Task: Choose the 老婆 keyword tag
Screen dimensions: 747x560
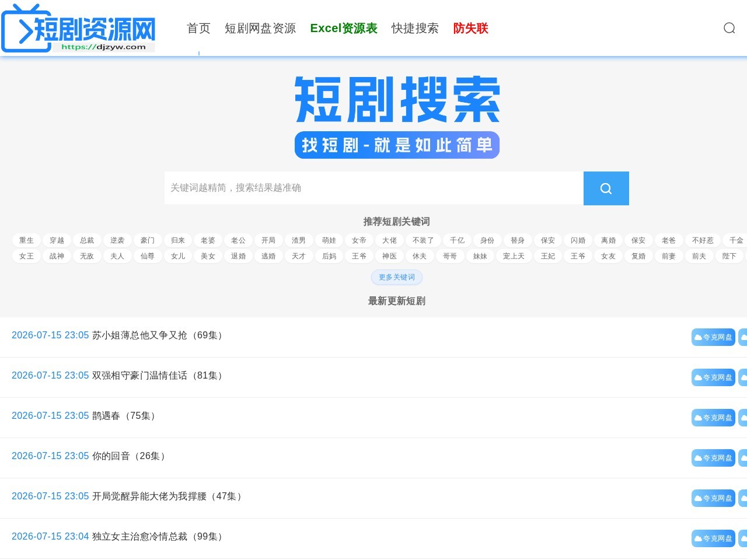Action: pyautogui.click(x=208, y=240)
